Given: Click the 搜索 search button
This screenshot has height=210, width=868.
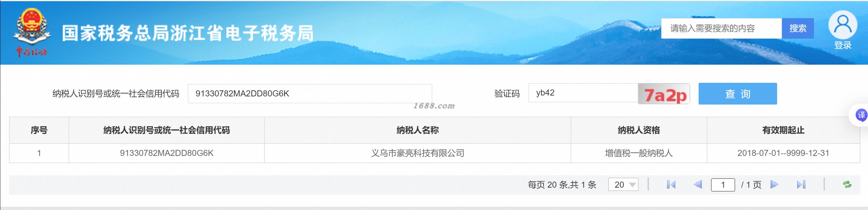Looking at the screenshot, I should [798, 28].
